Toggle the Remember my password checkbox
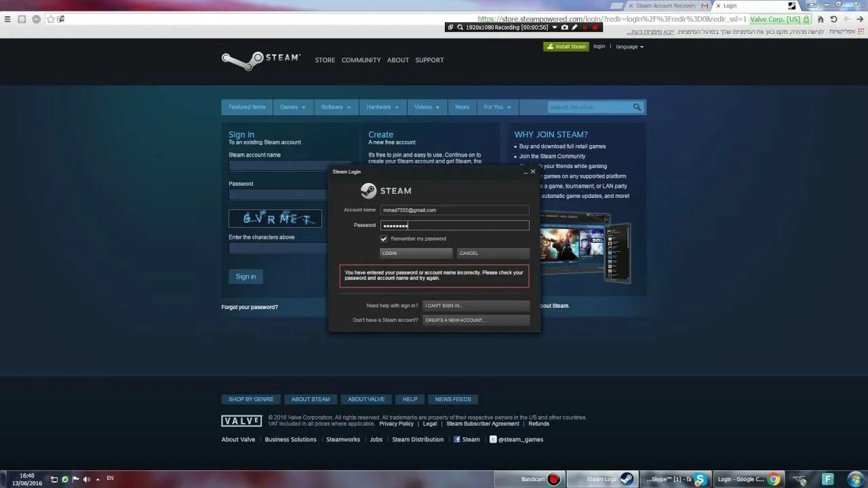The height and width of the screenshot is (488, 868). [384, 239]
